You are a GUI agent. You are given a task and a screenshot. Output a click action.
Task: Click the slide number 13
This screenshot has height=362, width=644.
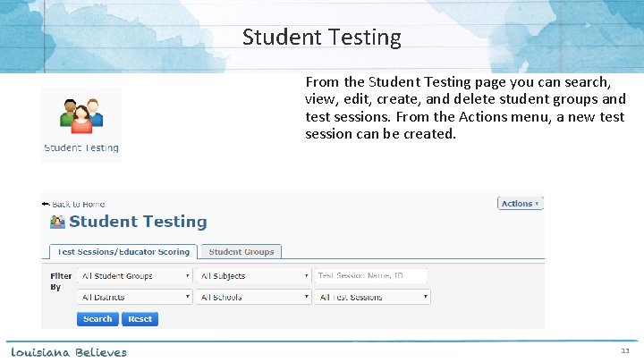point(625,352)
